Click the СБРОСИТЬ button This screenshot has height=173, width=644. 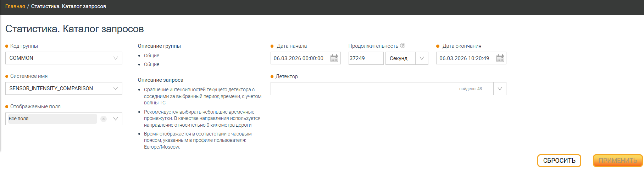click(x=559, y=161)
